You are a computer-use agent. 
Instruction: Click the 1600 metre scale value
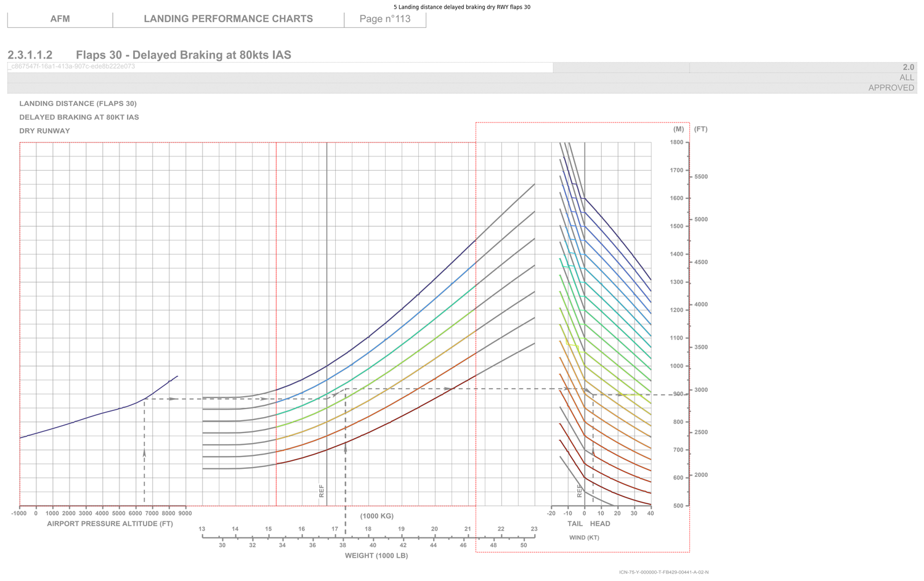tap(676, 198)
